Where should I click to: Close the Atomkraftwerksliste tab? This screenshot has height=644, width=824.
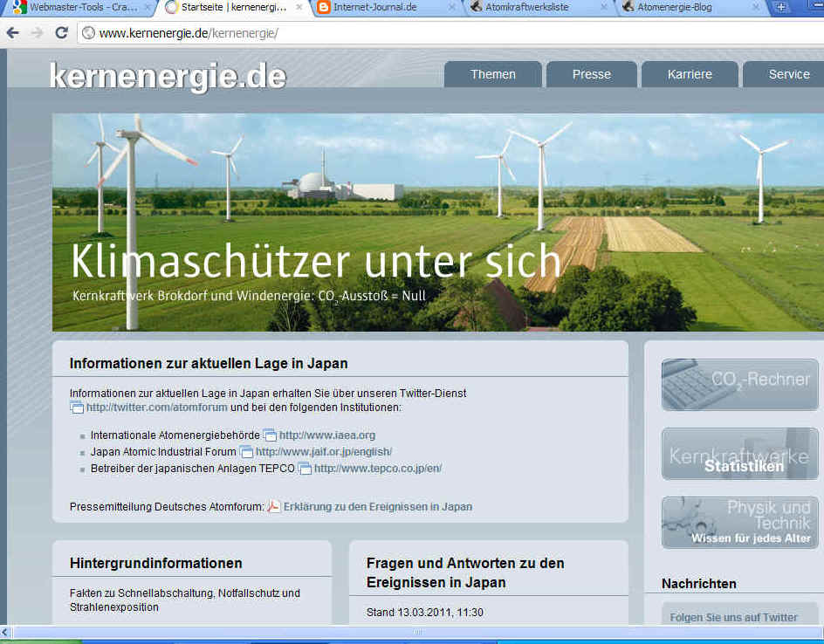point(604,7)
